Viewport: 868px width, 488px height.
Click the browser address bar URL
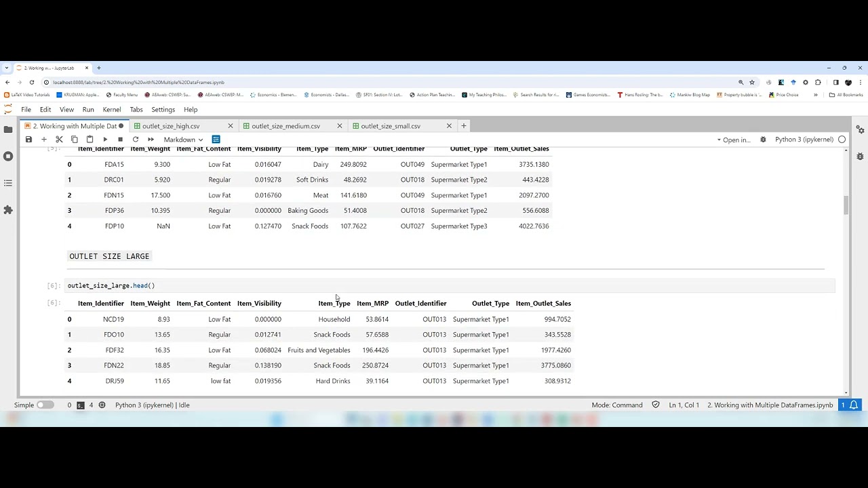tap(139, 82)
